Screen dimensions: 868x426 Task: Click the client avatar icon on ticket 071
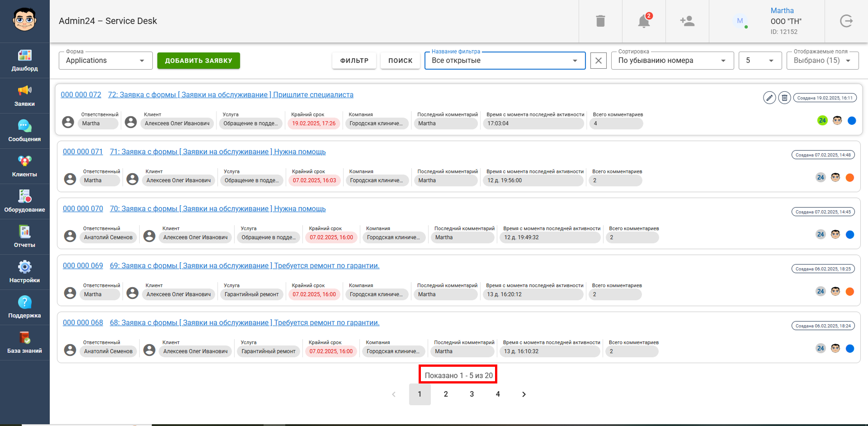[132, 179]
